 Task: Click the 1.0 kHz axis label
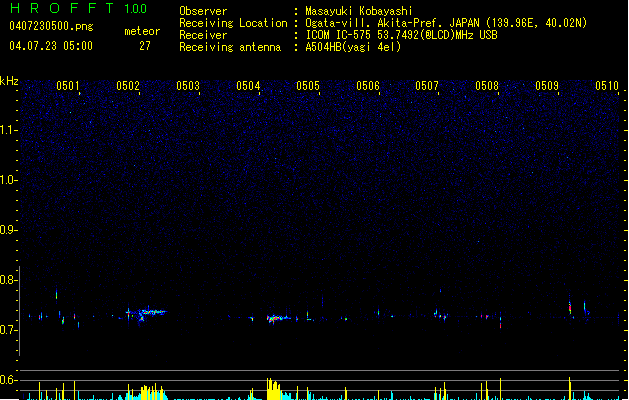coord(7,180)
